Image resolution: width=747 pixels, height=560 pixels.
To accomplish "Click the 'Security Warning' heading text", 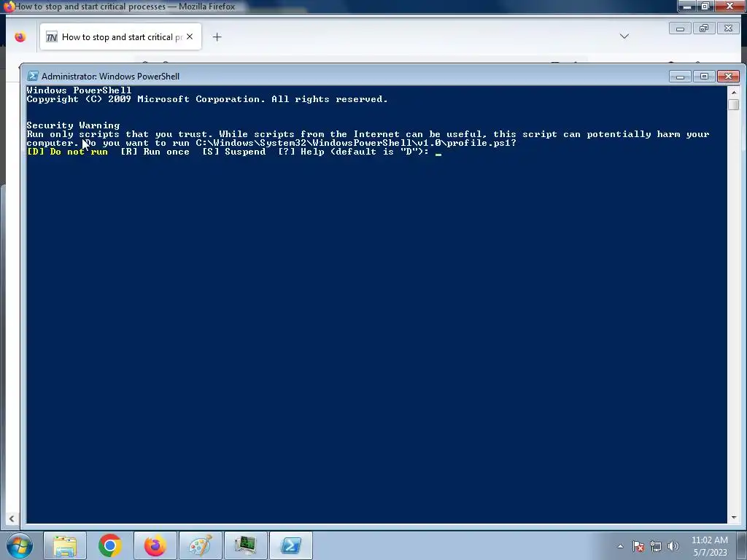I will (73, 125).
